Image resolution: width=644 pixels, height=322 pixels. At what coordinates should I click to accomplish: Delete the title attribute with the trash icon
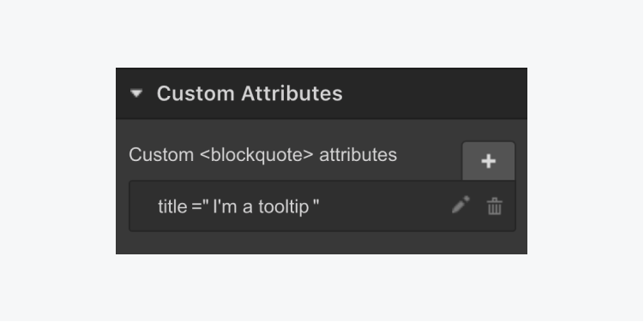495,206
